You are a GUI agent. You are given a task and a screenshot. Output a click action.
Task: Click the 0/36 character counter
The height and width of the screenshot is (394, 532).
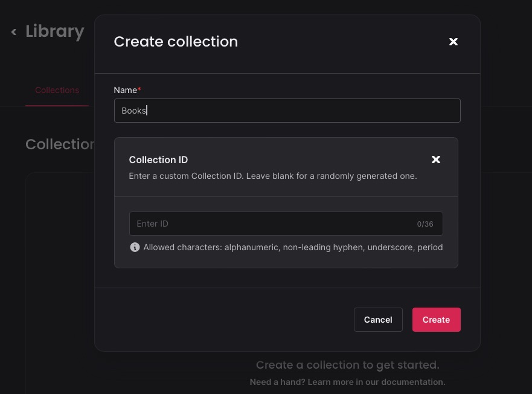click(x=425, y=224)
